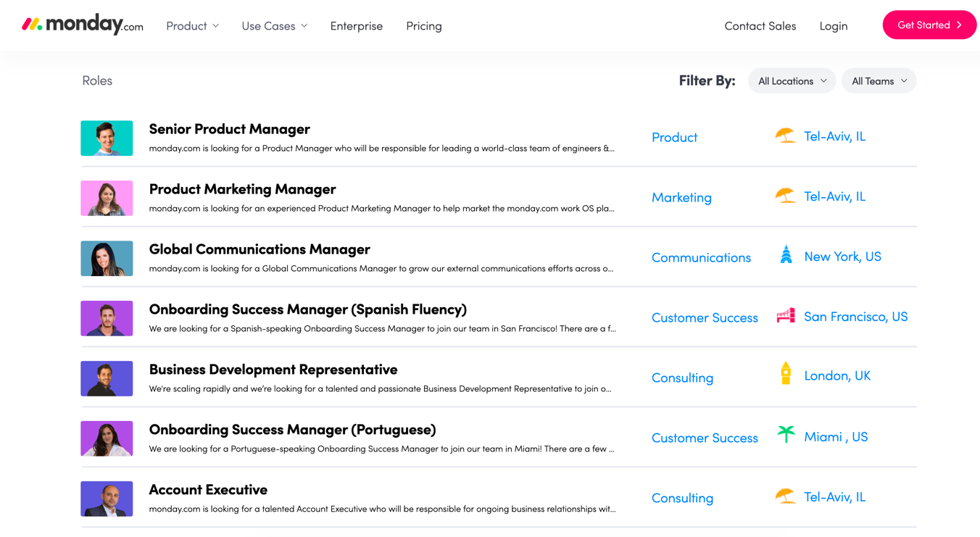Image resolution: width=980 pixels, height=537 pixels.
Task: Click the Senior Product Manager photo thumbnail
Action: pyautogui.click(x=107, y=138)
